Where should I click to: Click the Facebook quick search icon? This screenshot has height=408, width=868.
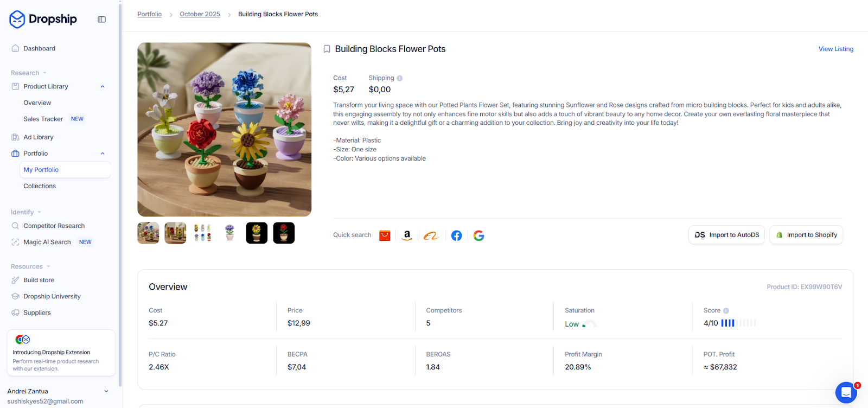coord(457,235)
